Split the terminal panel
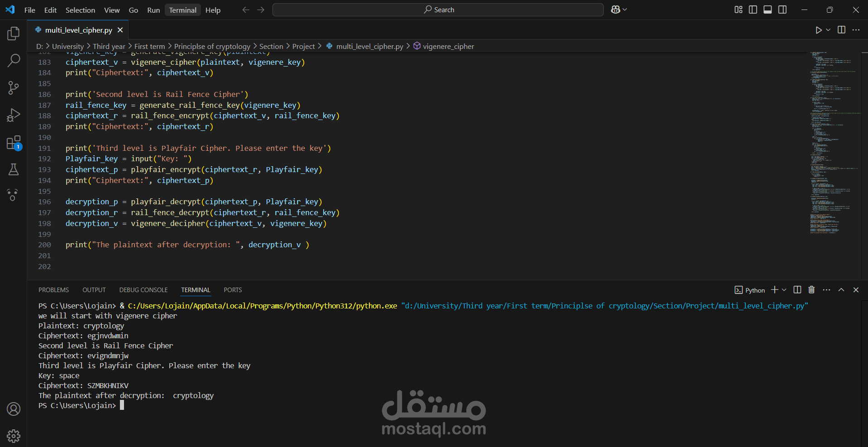The image size is (868, 447). point(797,290)
